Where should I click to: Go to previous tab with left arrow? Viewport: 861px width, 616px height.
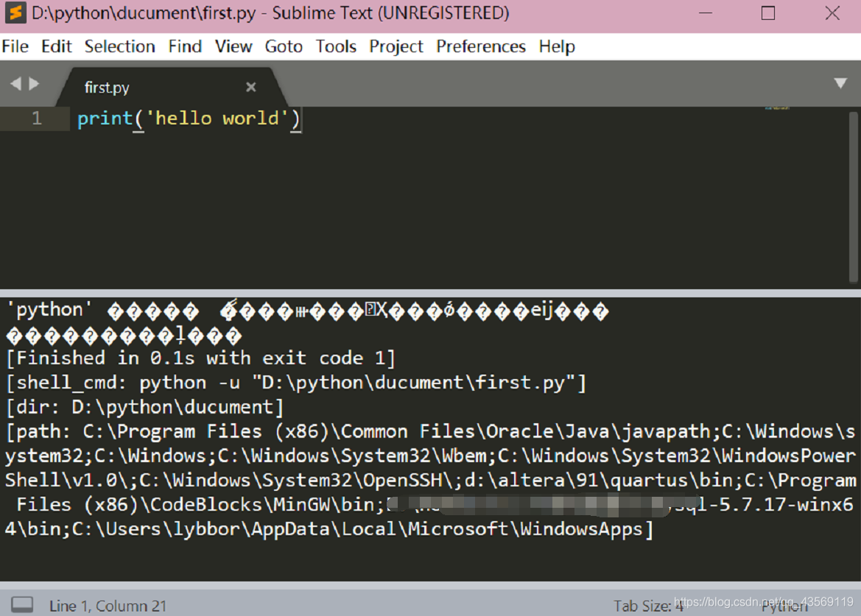16,83
